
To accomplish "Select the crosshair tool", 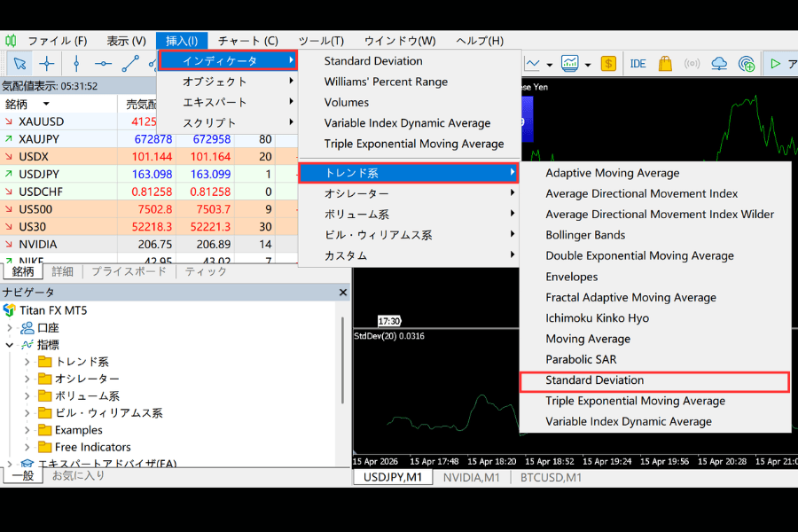I will [46, 64].
